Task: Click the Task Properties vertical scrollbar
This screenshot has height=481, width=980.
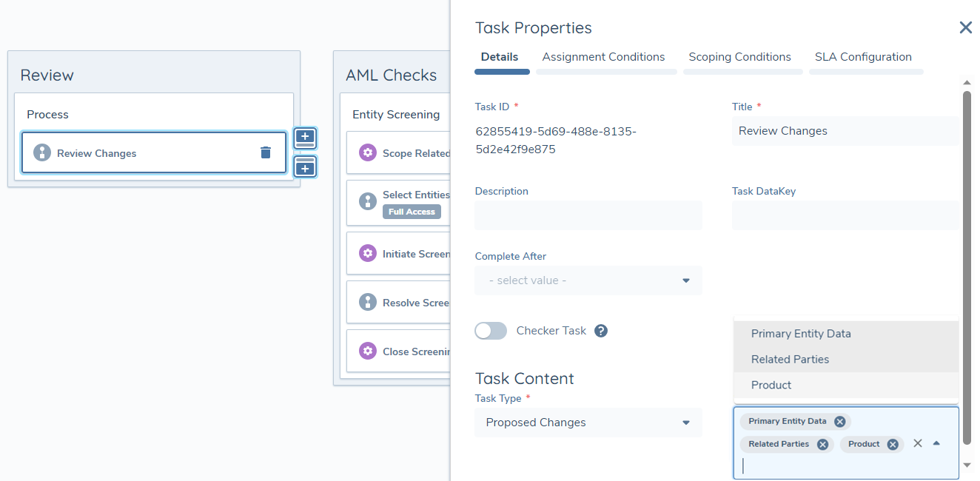Action: pos(967,266)
